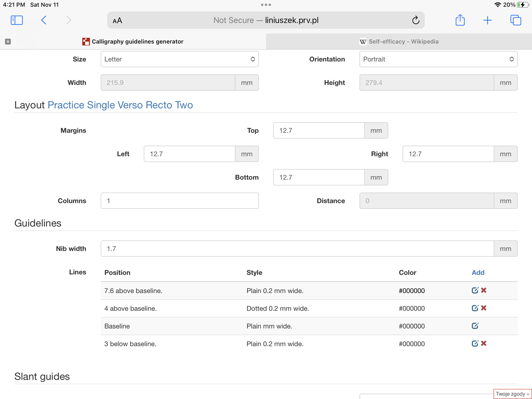Focus the Top margin field
Image resolution: width=532 pixels, height=399 pixels.
(x=319, y=131)
